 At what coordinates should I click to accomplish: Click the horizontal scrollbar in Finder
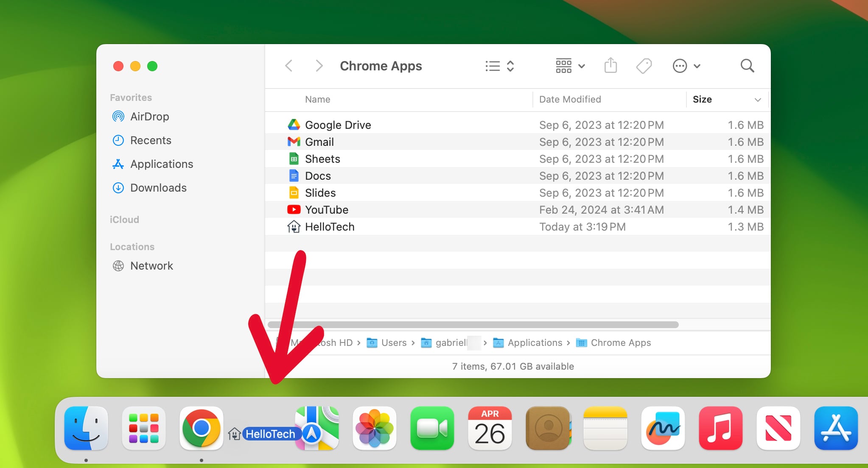[x=473, y=325]
